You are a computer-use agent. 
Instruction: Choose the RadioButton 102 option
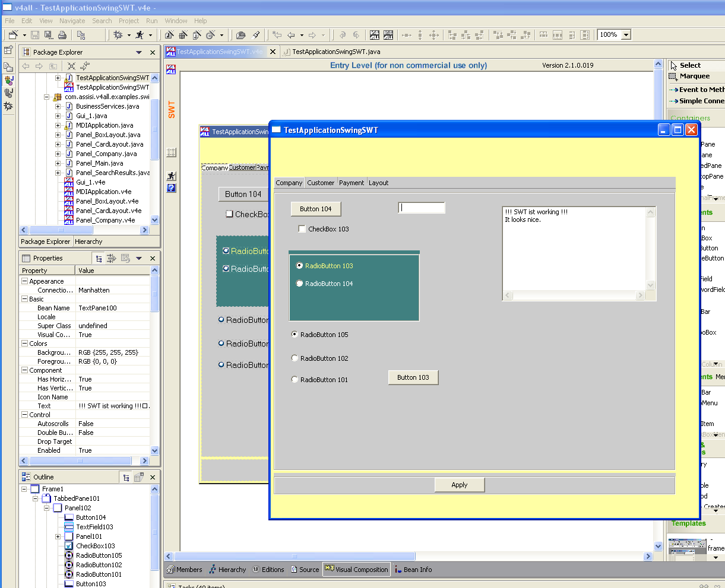295,358
